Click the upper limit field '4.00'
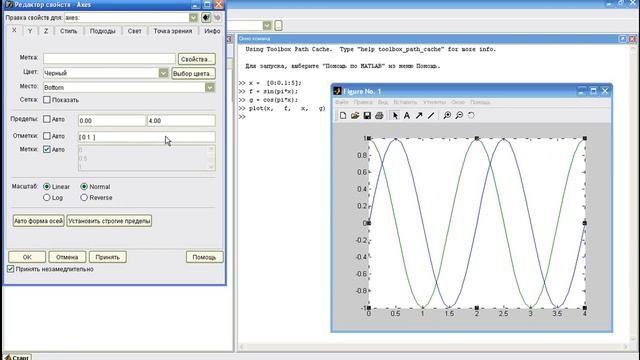The width and height of the screenshot is (640, 360). coord(181,120)
